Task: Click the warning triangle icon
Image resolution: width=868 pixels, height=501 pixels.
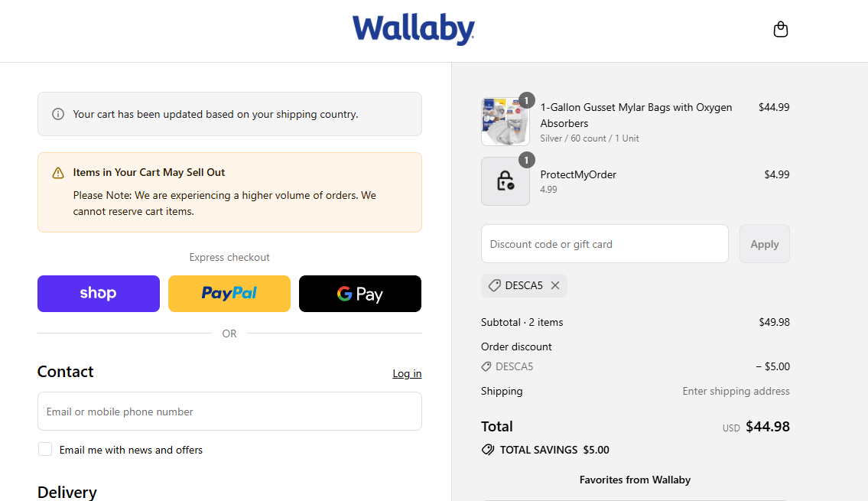Action: click(57, 172)
